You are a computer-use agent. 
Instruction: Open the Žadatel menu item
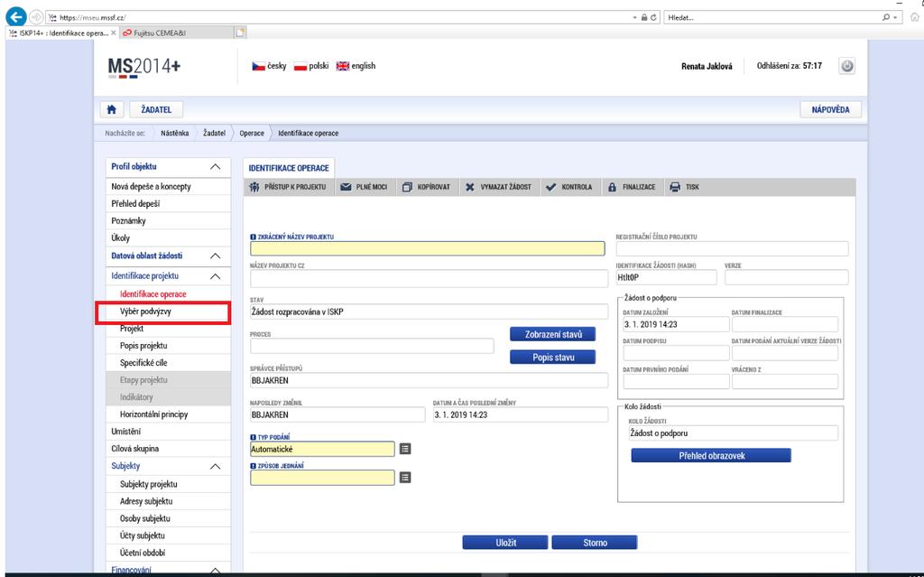(156, 110)
